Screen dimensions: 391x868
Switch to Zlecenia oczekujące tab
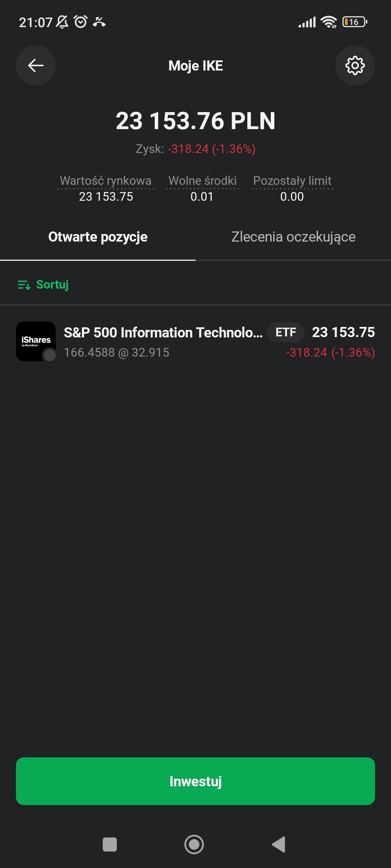click(293, 237)
